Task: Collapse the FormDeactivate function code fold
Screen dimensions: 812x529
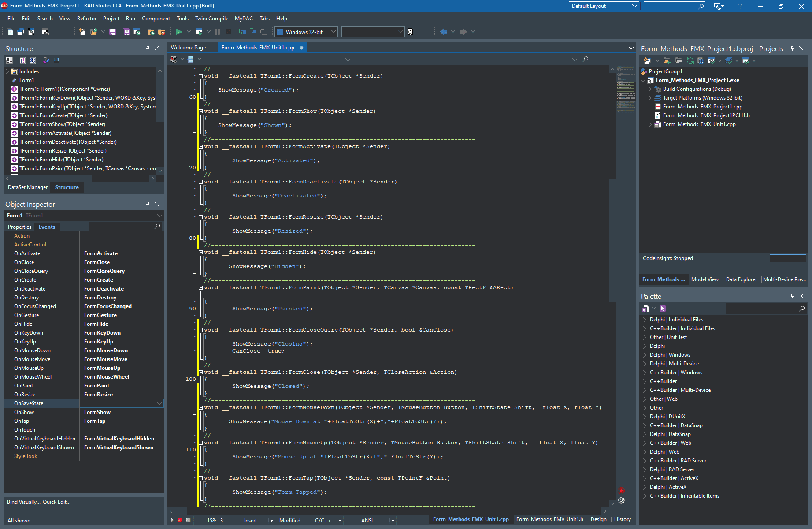Action: tap(200, 182)
